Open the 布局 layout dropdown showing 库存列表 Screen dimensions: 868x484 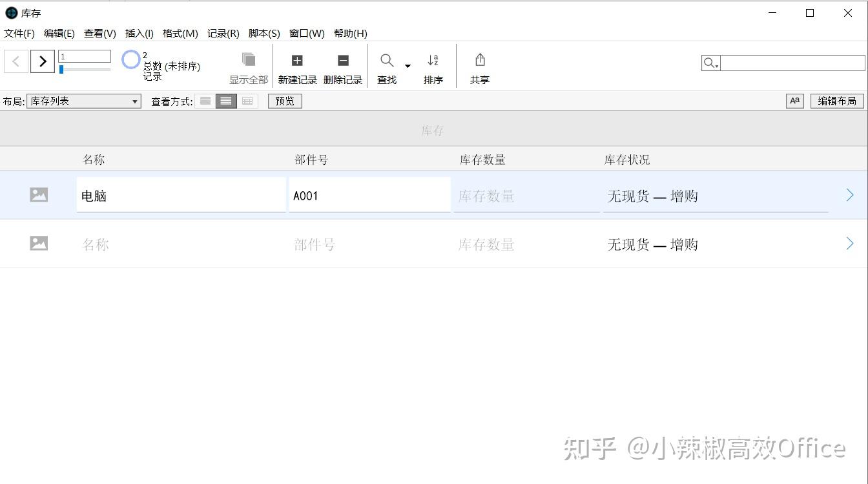click(x=83, y=101)
